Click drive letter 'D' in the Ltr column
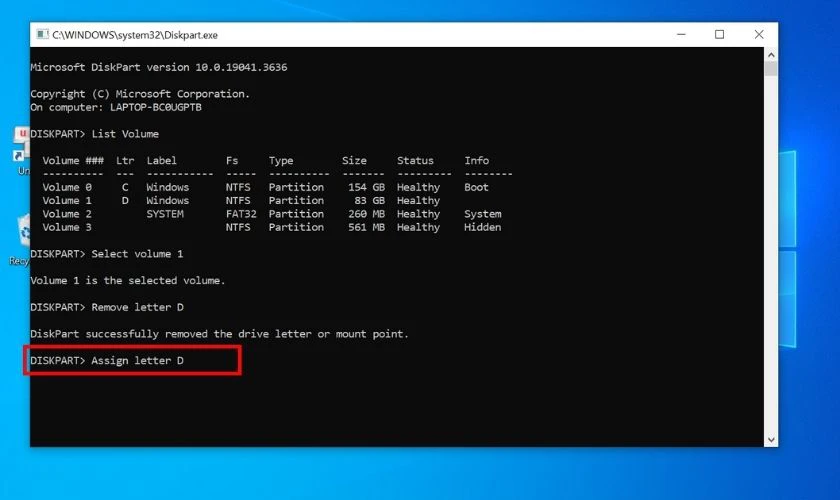Screen dimensions: 840x500 125,200
